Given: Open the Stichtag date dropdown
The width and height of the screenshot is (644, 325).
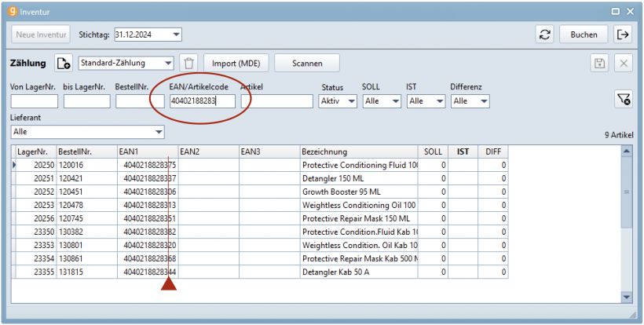Looking at the screenshot, I should coord(176,35).
